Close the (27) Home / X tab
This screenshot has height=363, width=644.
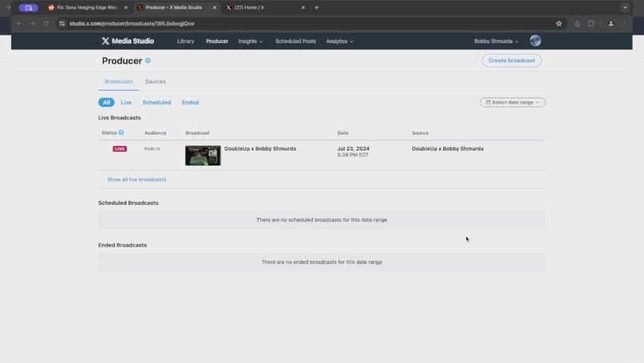click(x=303, y=8)
